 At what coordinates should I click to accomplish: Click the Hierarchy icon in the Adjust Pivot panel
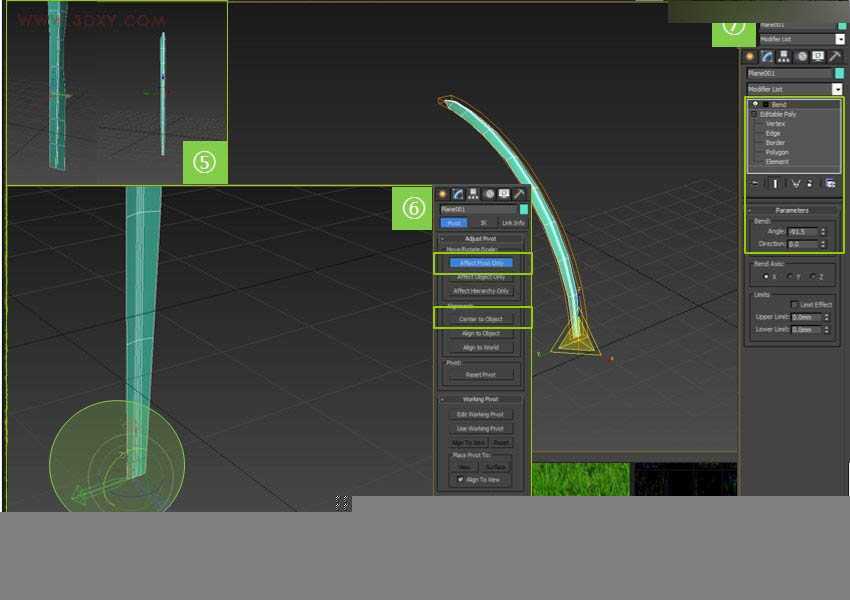point(473,194)
